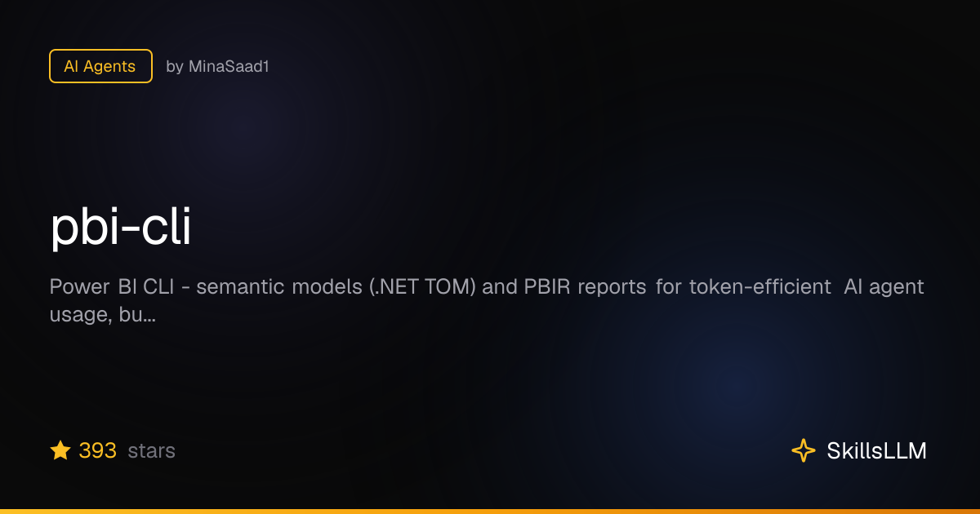Open the MinaSaad1 author name
The width and height of the screenshot is (980, 514).
[x=229, y=67]
